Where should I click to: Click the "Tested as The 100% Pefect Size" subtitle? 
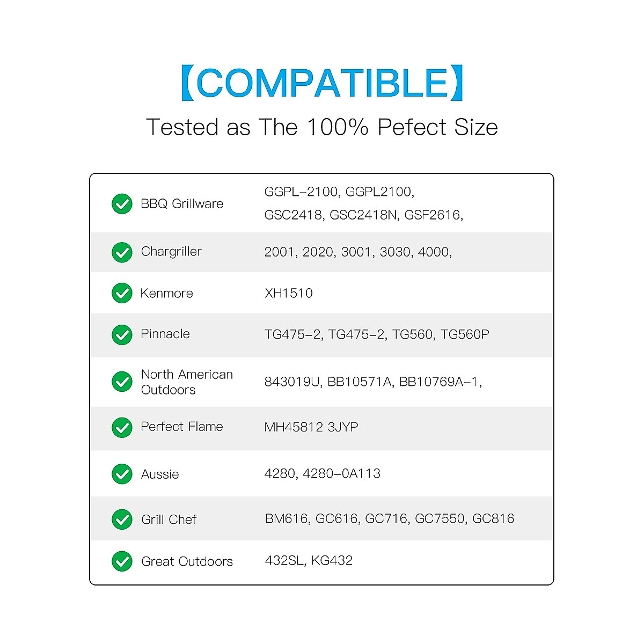322,127
